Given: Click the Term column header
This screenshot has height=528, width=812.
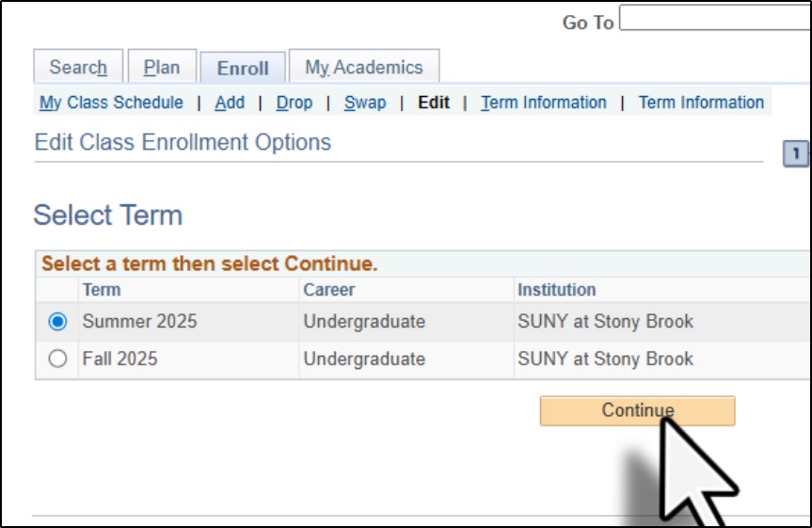Looking at the screenshot, I should pos(102,290).
